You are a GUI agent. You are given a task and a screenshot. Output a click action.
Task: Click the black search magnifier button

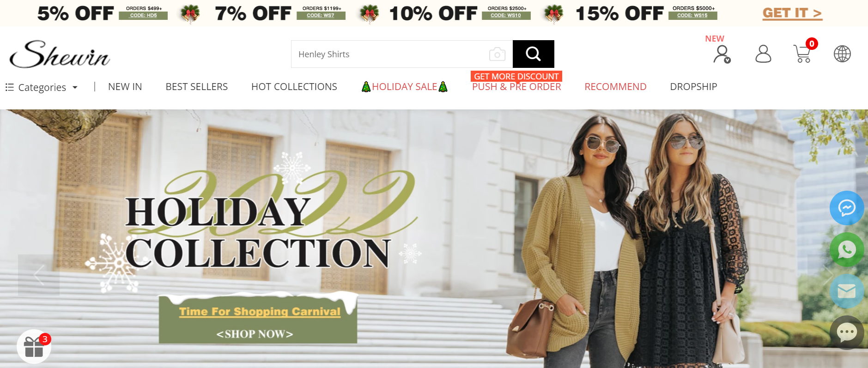tap(533, 54)
